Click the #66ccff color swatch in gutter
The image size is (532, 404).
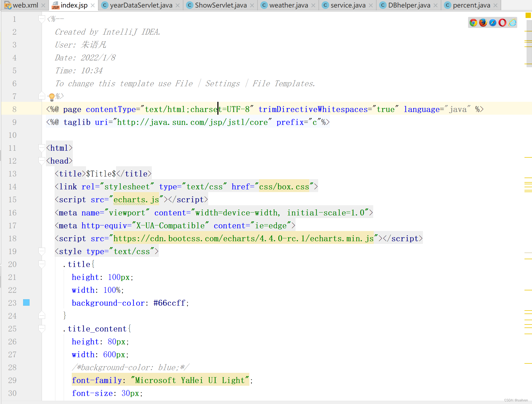tap(26, 303)
